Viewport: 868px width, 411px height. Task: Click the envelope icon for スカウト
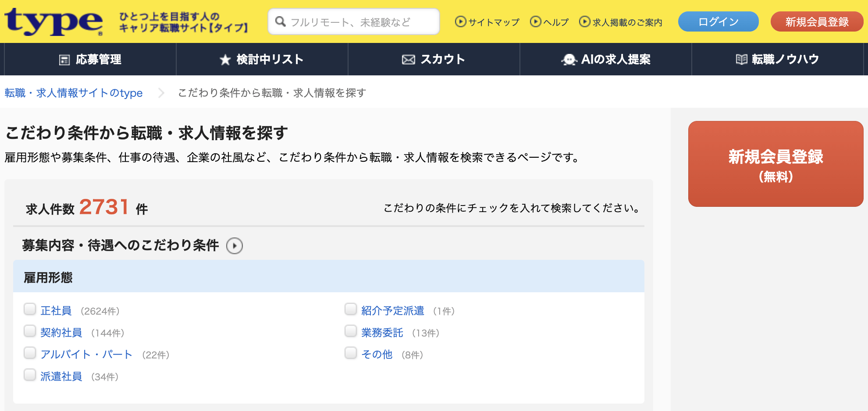[x=409, y=60]
